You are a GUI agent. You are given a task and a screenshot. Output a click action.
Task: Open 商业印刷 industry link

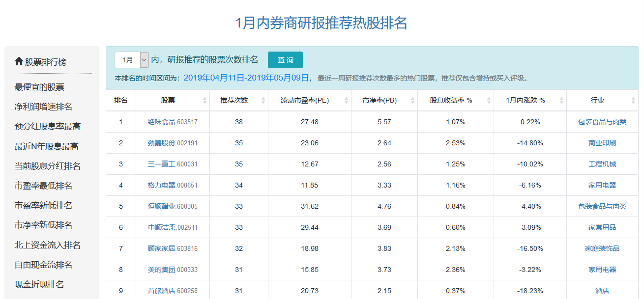tap(602, 143)
